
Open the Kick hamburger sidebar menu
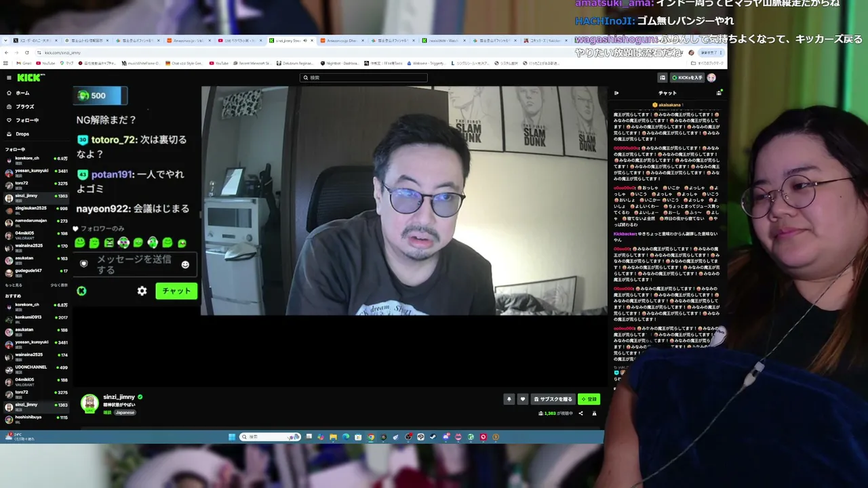click(9, 78)
